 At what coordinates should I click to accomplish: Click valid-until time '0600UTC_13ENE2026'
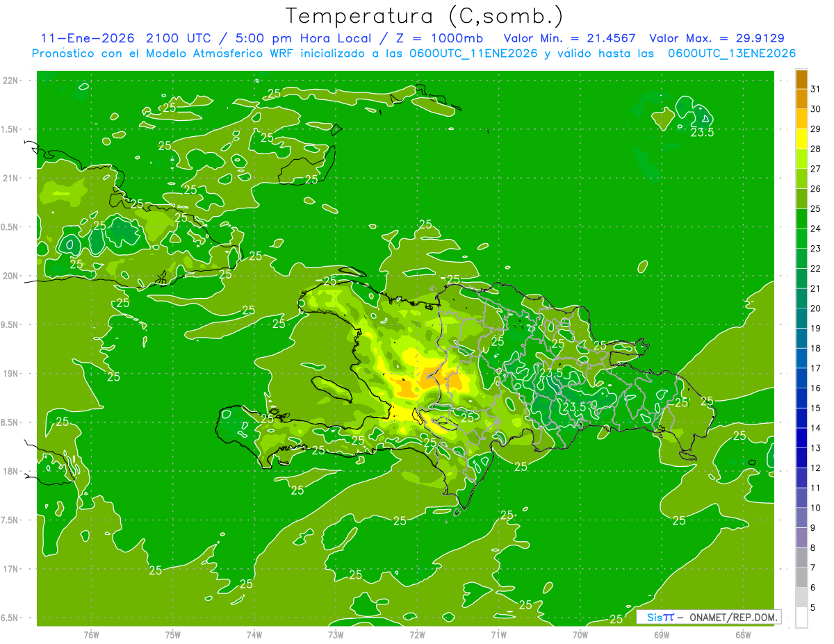pyautogui.click(x=731, y=53)
